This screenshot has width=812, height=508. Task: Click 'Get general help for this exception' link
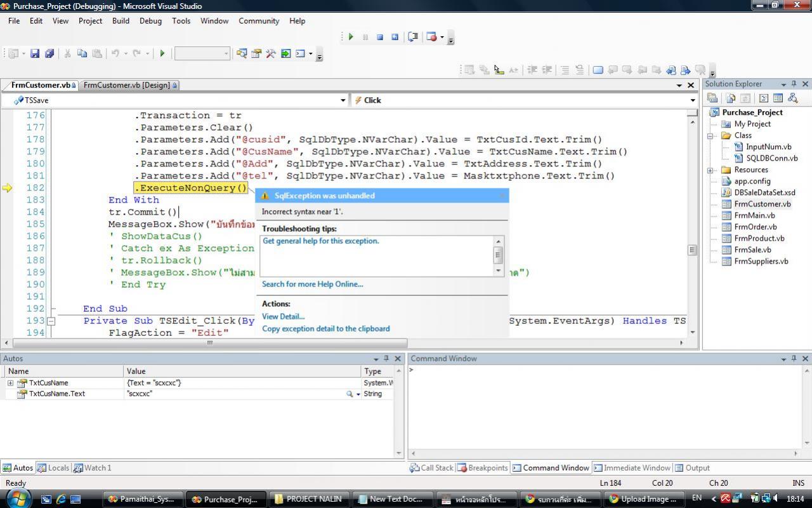320,241
